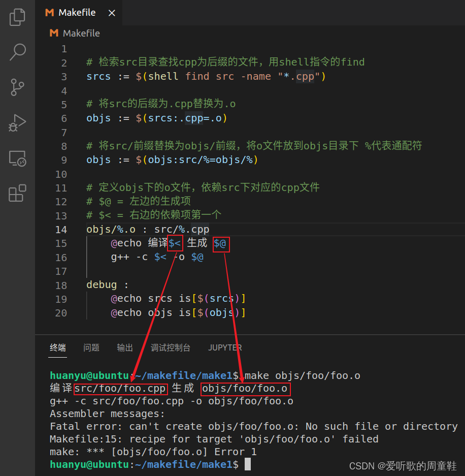Click the 'objs/%.o : src/%.cpp' rule line
Image resolution: width=465 pixels, height=476 pixels.
click(148, 230)
